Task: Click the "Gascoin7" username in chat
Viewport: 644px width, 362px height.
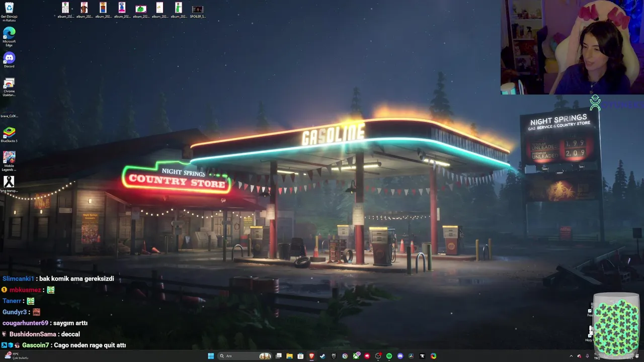Action: pyautogui.click(x=36, y=345)
